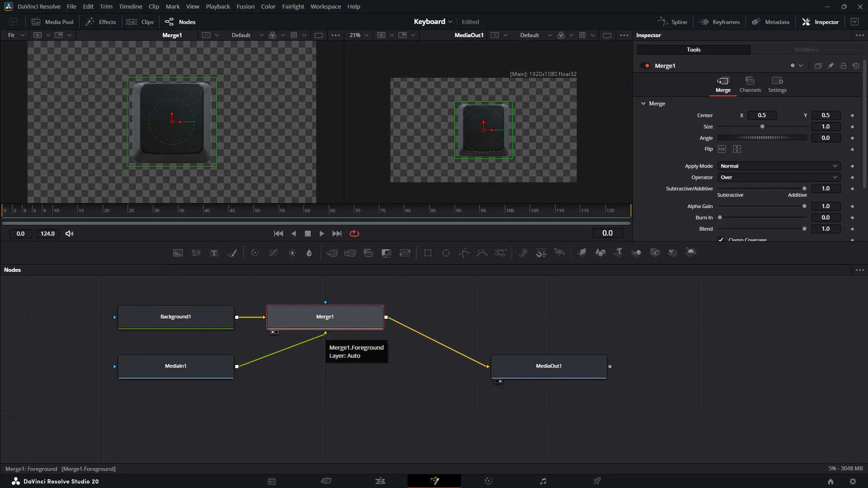Show the Keyframes editor
This screenshot has height=488, width=868.
pyautogui.click(x=719, y=22)
